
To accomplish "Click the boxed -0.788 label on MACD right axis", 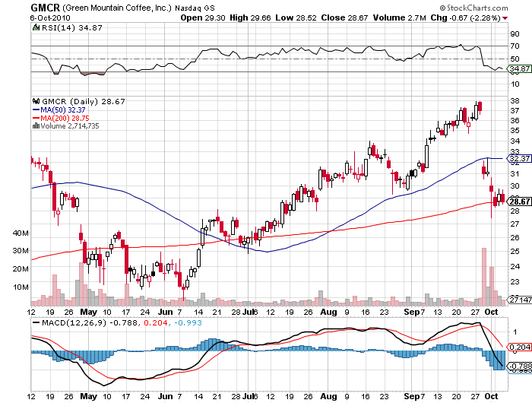I will (x=519, y=367).
